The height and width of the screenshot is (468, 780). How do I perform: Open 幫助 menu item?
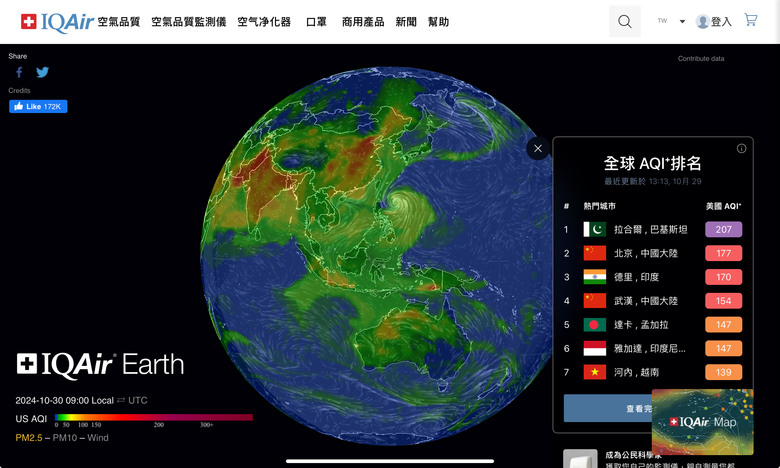[438, 22]
